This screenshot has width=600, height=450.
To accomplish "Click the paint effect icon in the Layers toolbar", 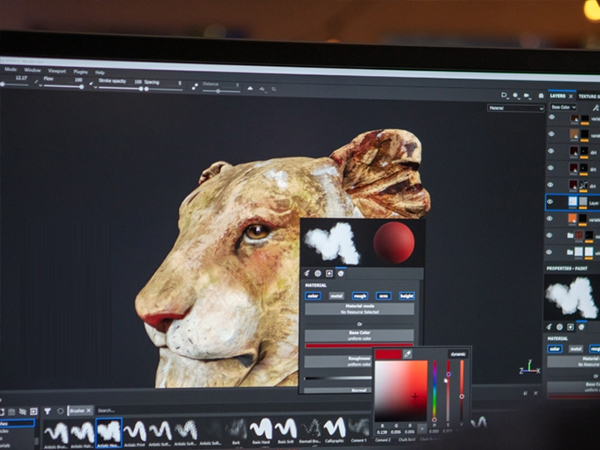I will [x=595, y=108].
